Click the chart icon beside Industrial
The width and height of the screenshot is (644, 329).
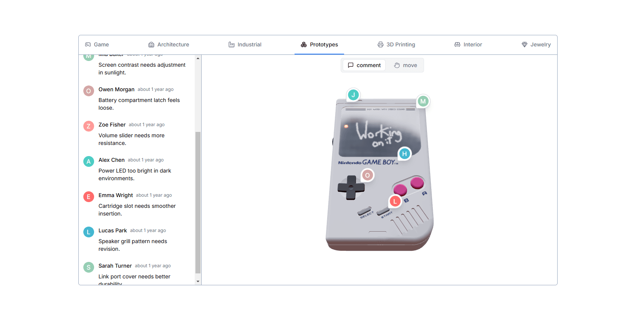tap(232, 44)
